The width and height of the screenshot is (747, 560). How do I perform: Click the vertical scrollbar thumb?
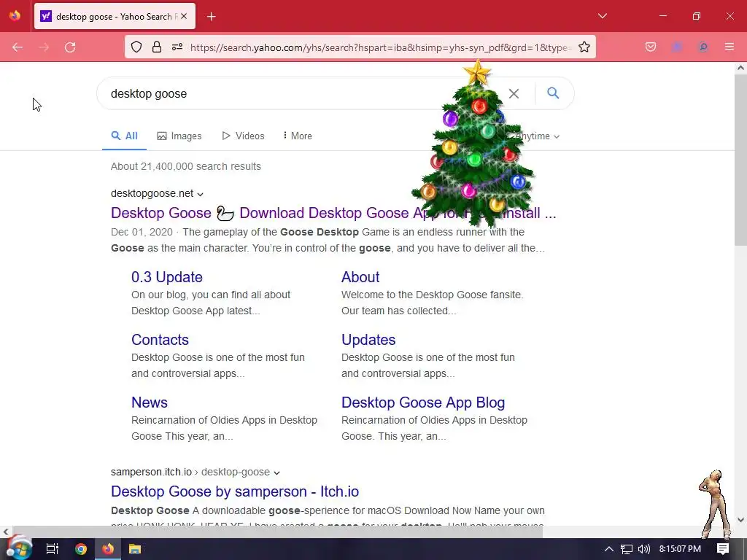coord(740,161)
